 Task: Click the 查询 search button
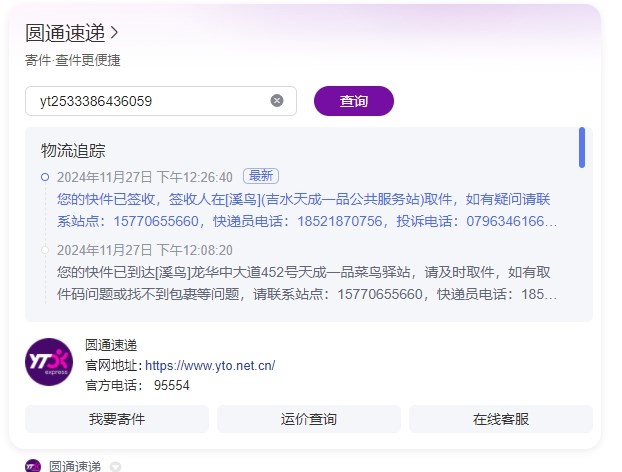pyautogui.click(x=353, y=101)
